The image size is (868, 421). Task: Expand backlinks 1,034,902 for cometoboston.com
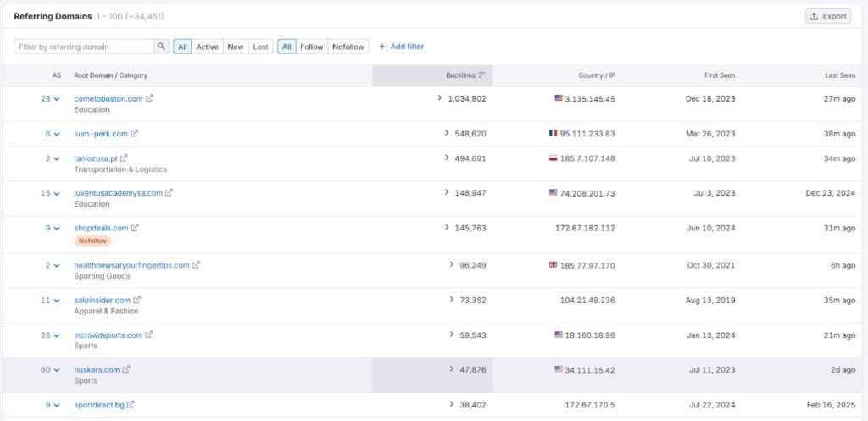[x=462, y=98]
